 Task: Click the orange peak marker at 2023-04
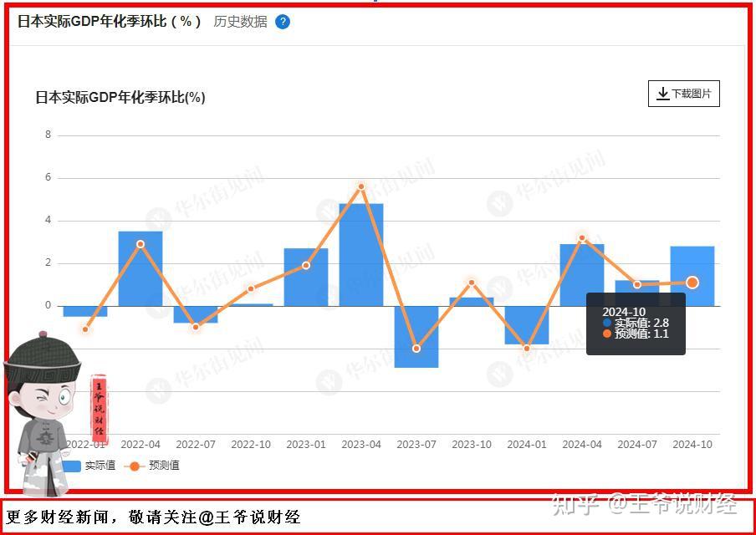pyautogui.click(x=360, y=186)
